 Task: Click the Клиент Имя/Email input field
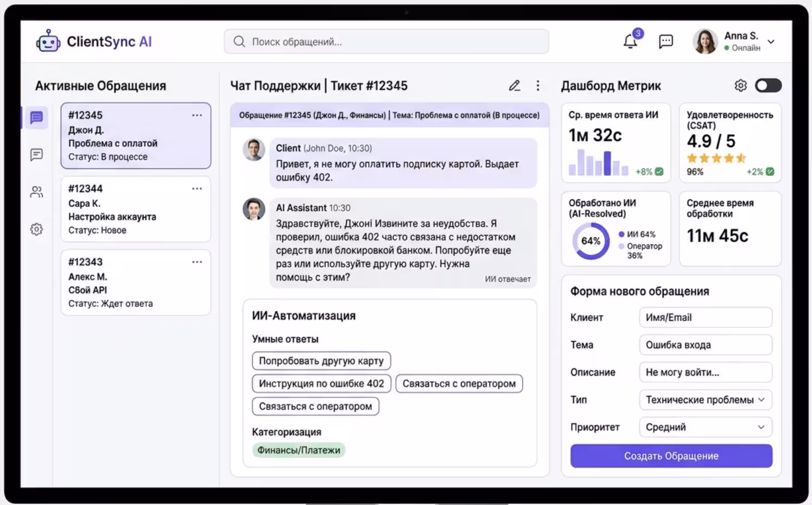(705, 318)
